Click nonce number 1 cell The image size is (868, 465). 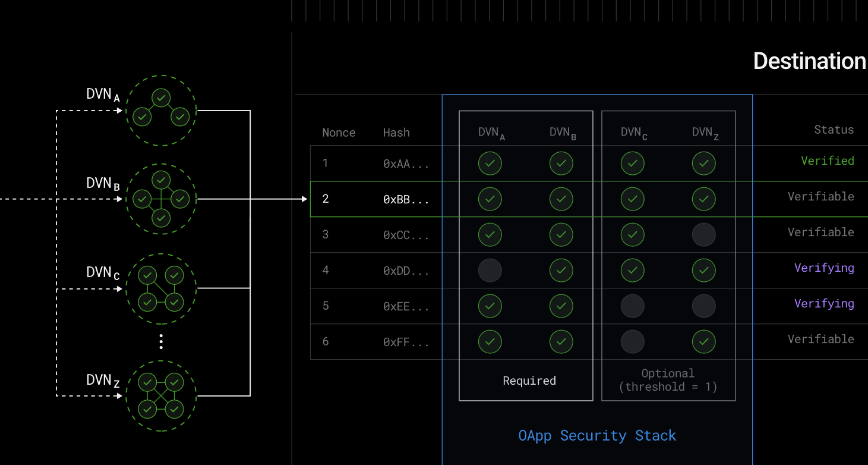pos(325,163)
